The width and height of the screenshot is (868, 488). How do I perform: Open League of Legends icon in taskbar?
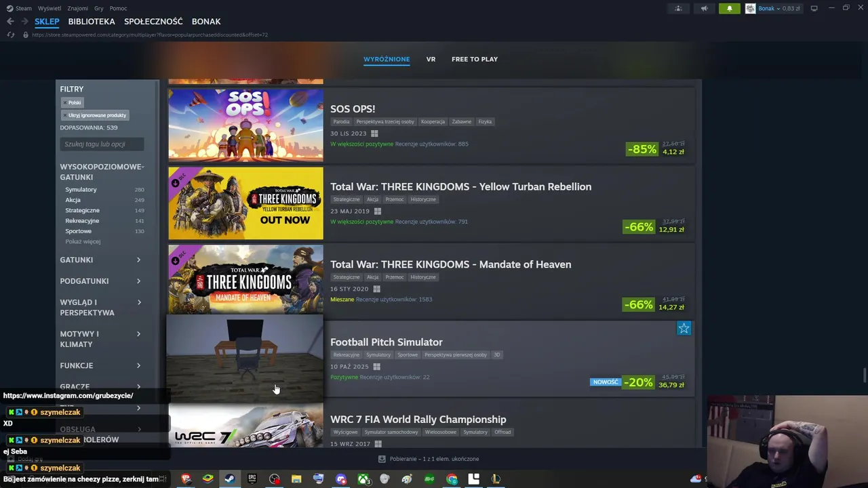pos(496,479)
